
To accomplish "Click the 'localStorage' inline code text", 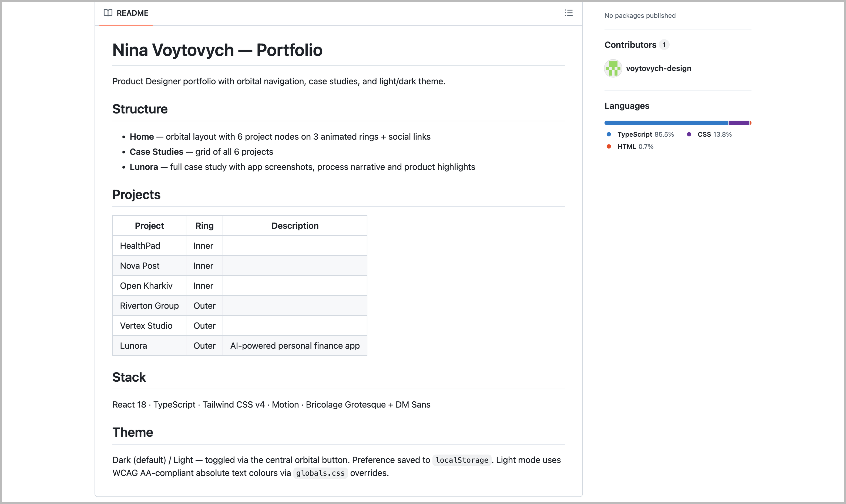I will pyautogui.click(x=462, y=460).
